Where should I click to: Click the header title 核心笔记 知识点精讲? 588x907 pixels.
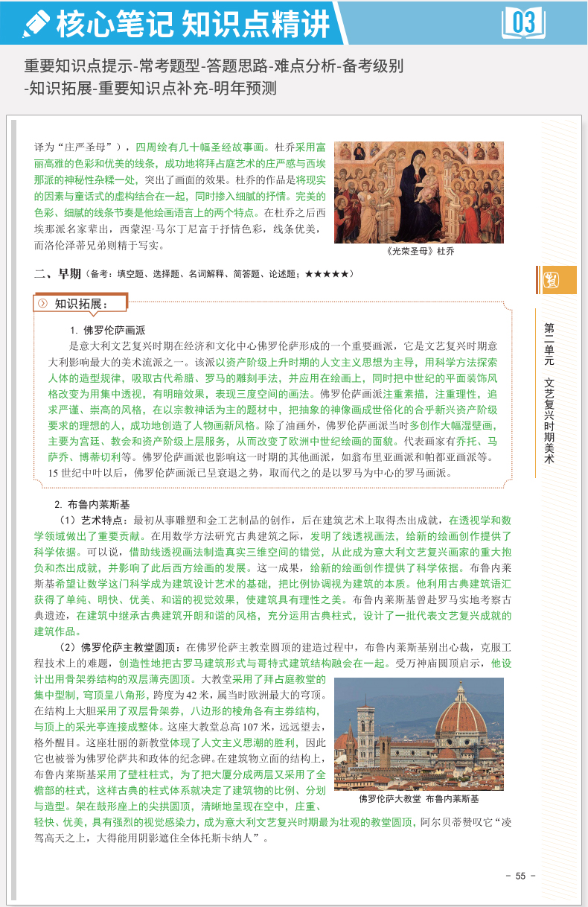click(193, 24)
